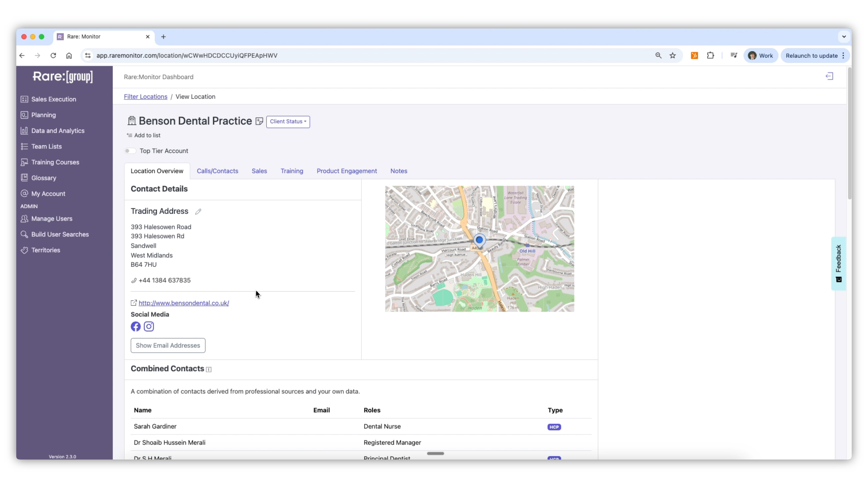Click the HCP badge for Sarah Gardiner

pyautogui.click(x=554, y=427)
